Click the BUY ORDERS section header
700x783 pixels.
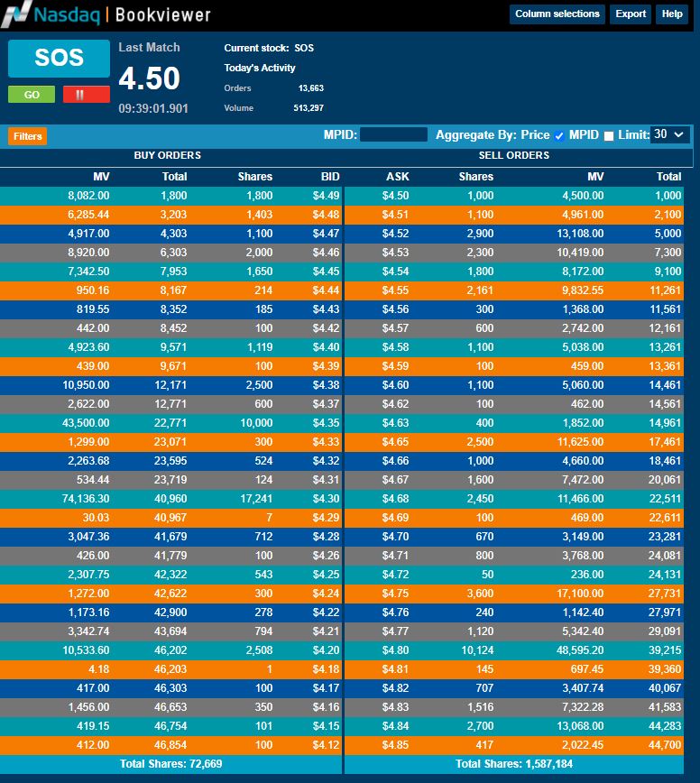[x=167, y=155]
